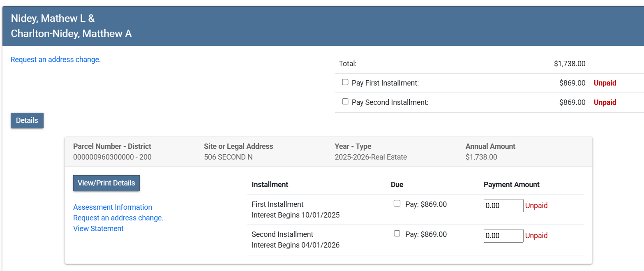Click the Payment Amount column header

[511, 185]
